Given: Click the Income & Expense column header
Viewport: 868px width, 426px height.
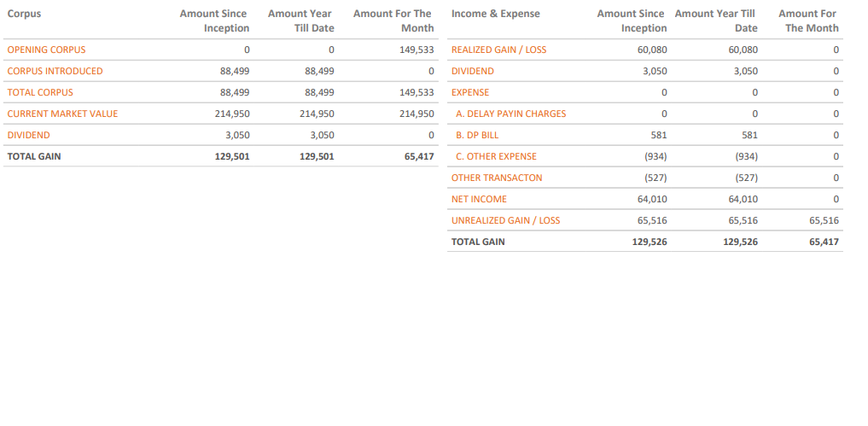Looking at the screenshot, I should tap(495, 14).
